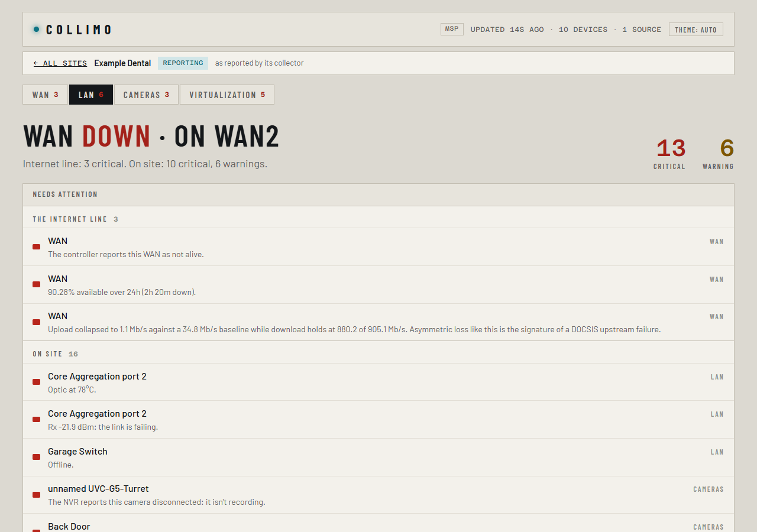Go to the Virtualization tab

(227, 95)
